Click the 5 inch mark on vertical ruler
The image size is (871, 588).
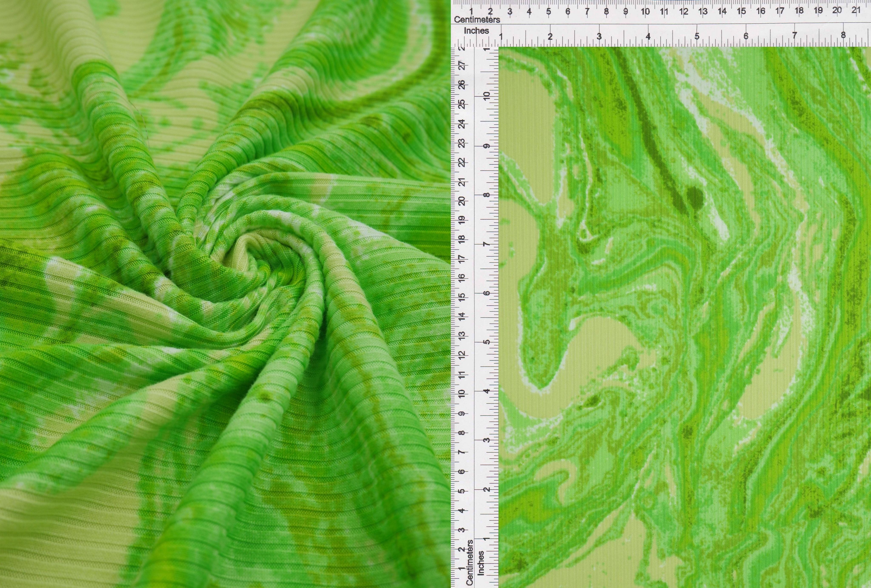click(x=487, y=342)
